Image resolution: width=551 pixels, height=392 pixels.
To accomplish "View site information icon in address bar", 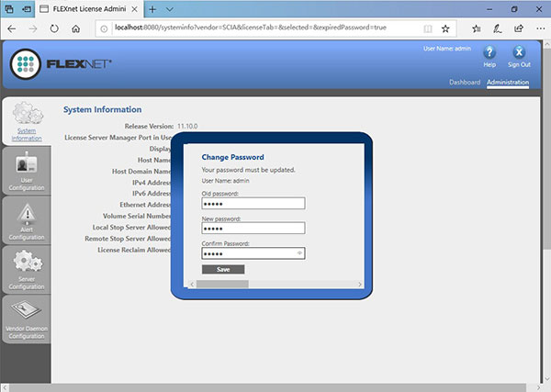I will click(104, 28).
